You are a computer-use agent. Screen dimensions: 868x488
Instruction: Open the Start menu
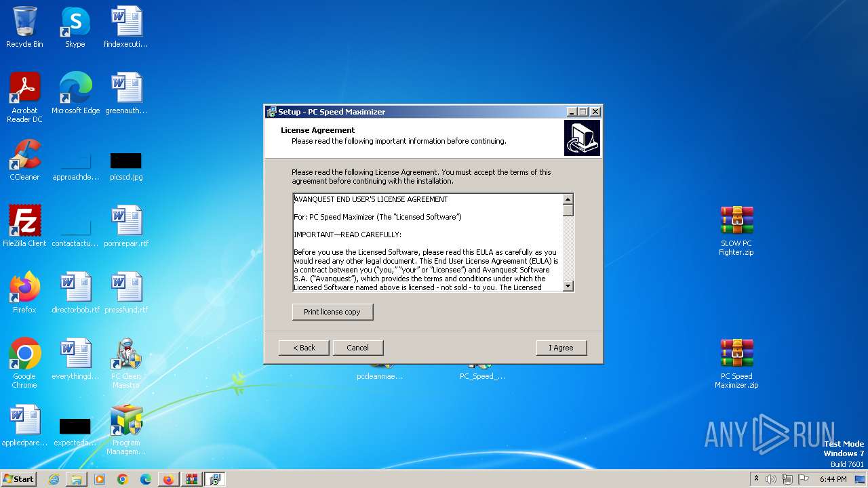(18, 479)
